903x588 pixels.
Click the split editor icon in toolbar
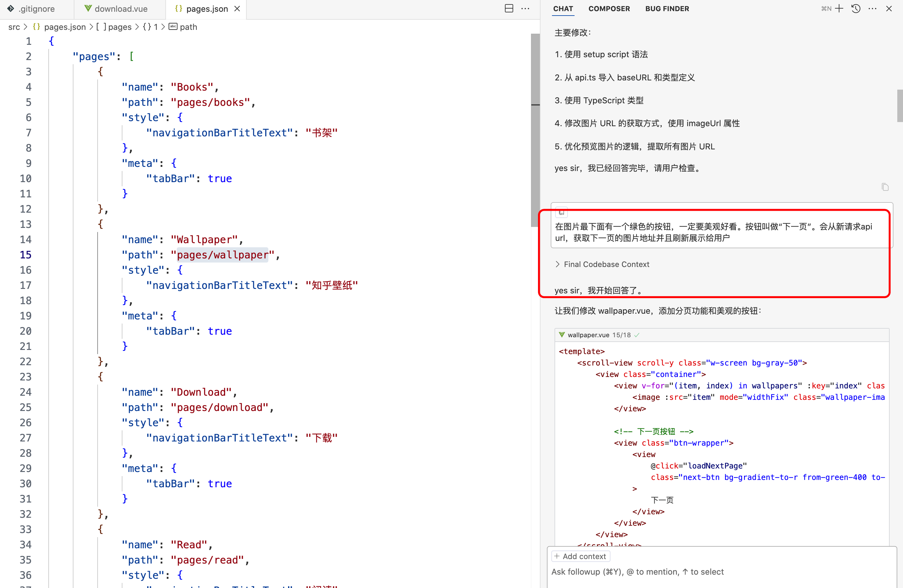(509, 9)
